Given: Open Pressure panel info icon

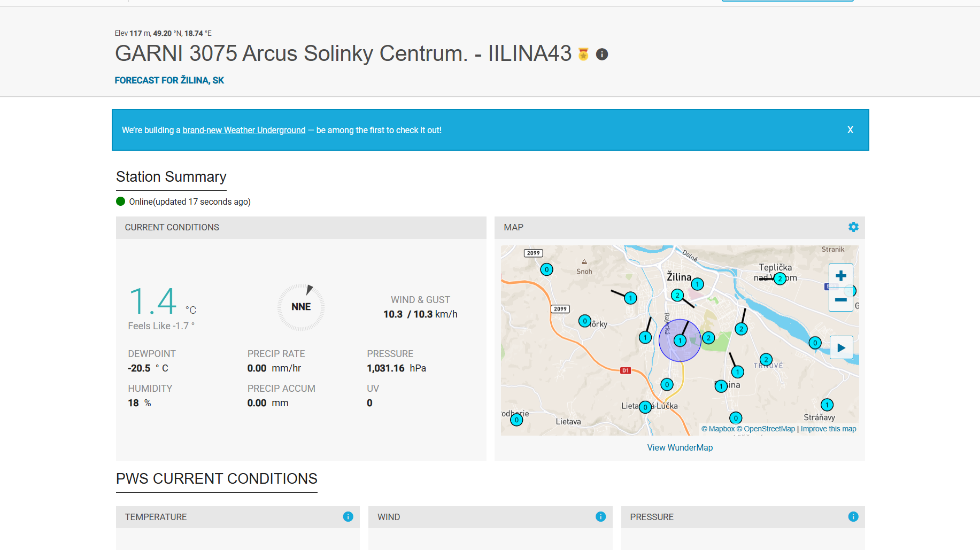Looking at the screenshot, I should tap(853, 516).
